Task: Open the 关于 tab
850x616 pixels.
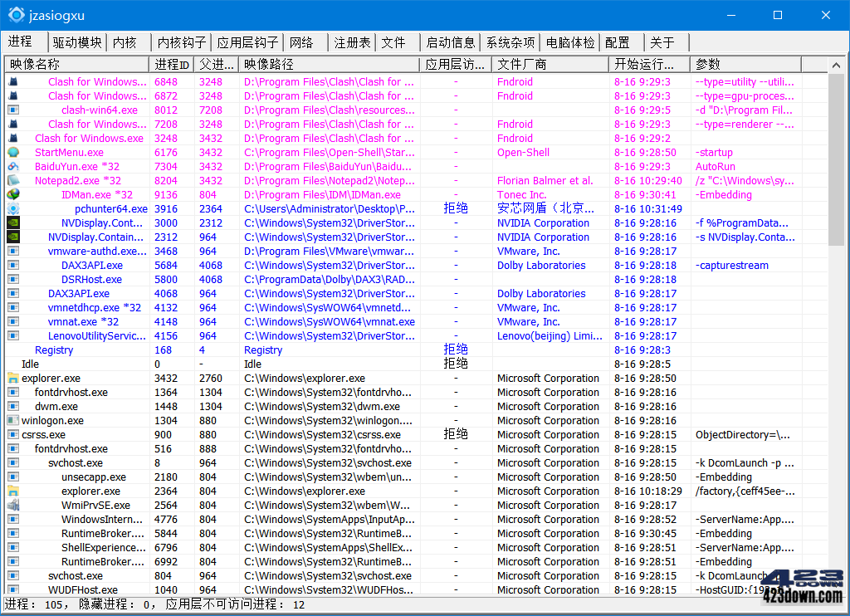Action: [x=662, y=42]
